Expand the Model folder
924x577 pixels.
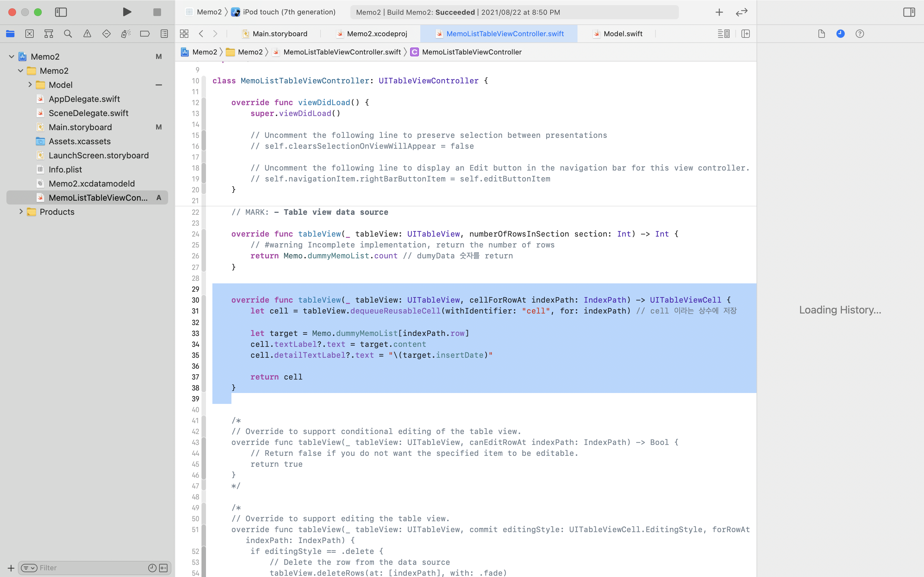pyautogui.click(x=30, y=85)
